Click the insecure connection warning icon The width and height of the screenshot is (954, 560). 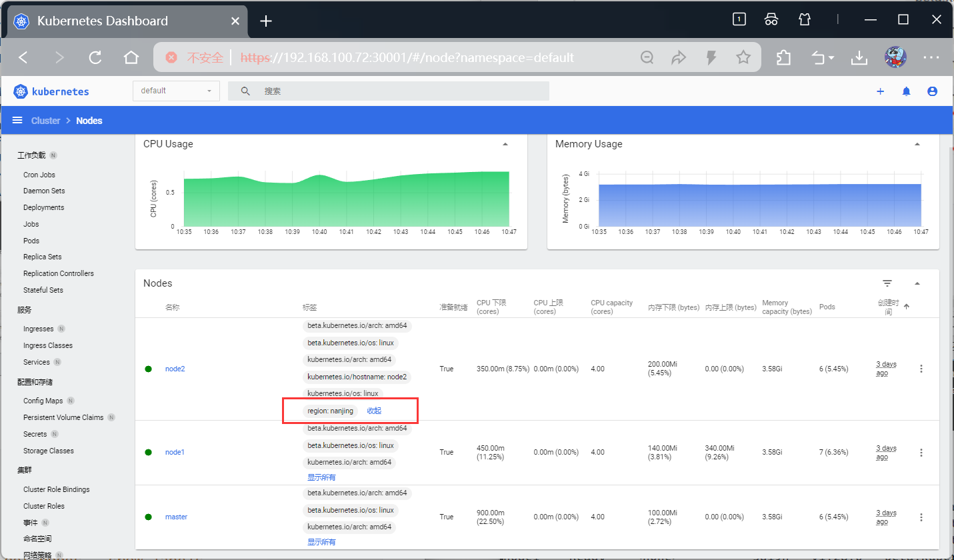coord(171,57)
